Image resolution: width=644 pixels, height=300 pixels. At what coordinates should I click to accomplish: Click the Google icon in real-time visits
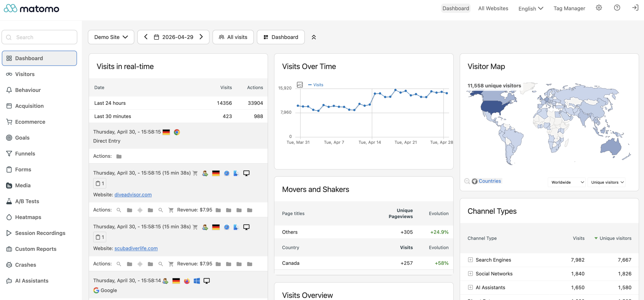96,290
